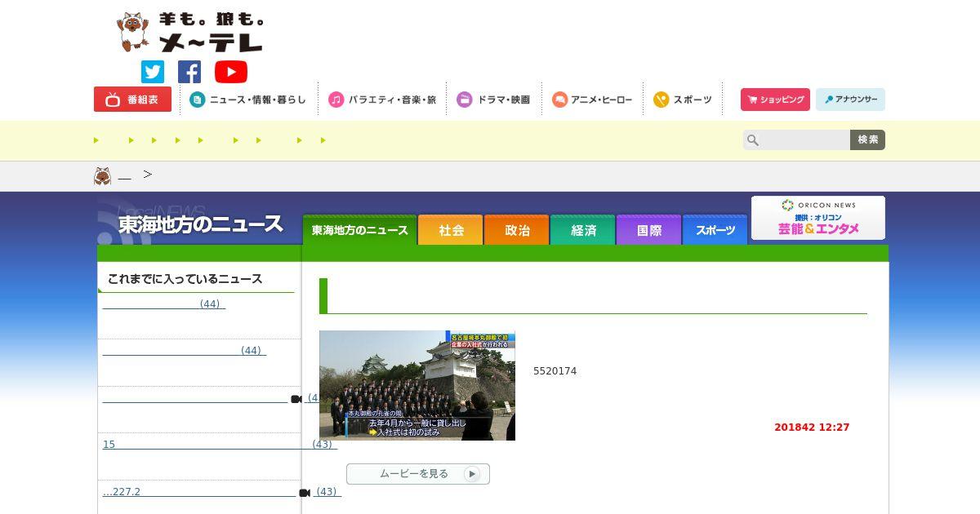
Task: Select the 政治 tab
Action: (517, 230)
